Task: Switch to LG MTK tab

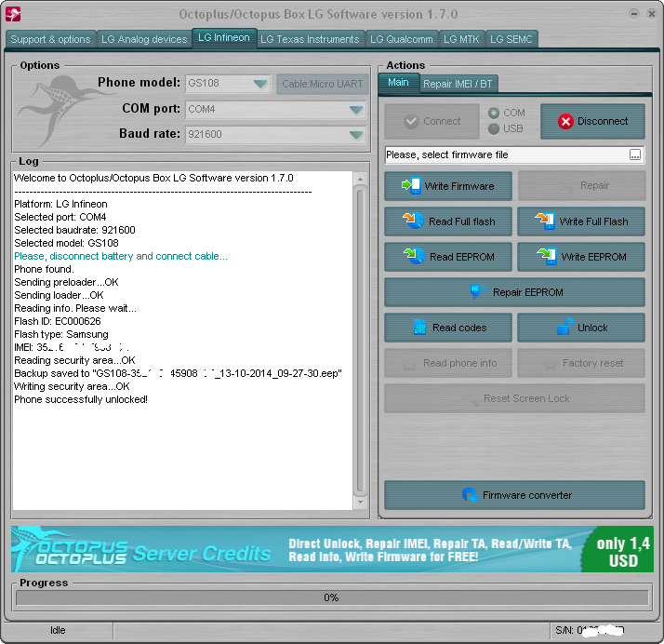Action: click(461, 39)
